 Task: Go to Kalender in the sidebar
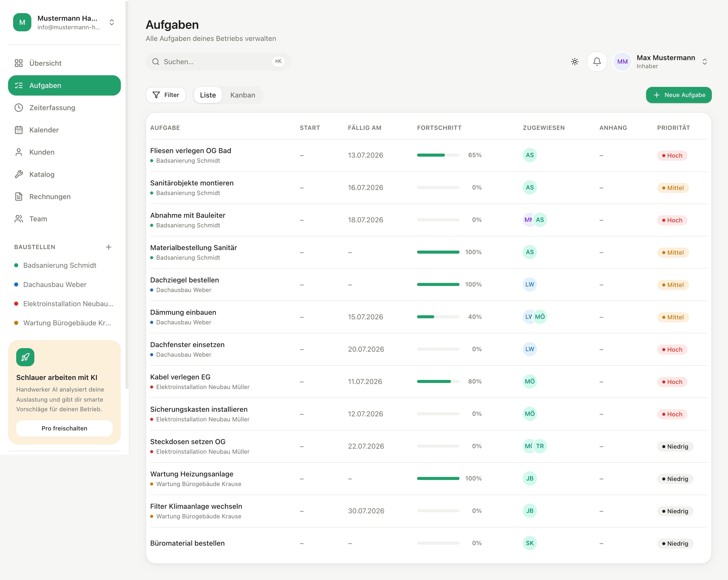coord(64,130)
